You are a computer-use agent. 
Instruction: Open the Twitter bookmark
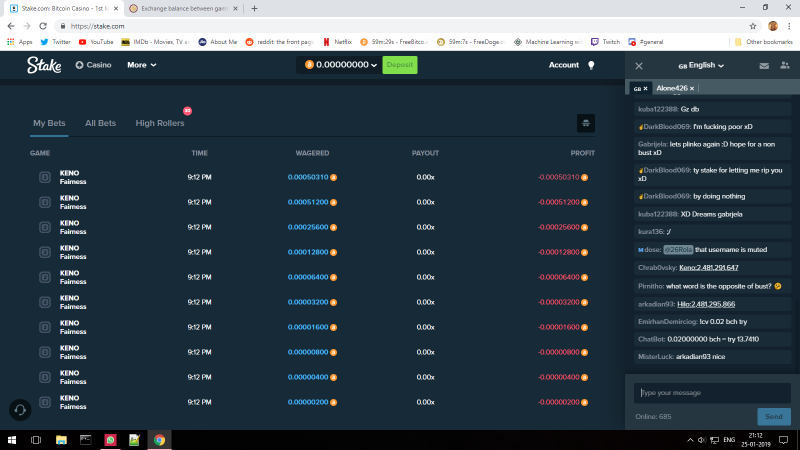pos(56,42)
